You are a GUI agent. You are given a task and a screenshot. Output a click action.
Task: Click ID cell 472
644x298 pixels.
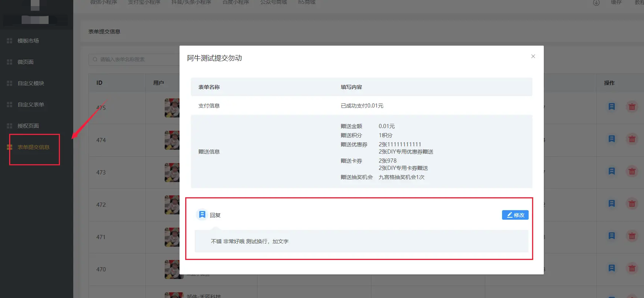tap(101, 205)
